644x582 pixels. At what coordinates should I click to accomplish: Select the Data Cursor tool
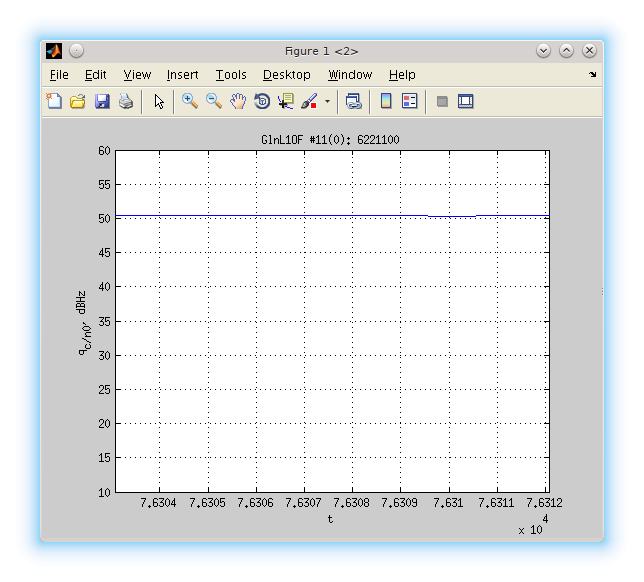pyautogui.click(x=286, y=101)
